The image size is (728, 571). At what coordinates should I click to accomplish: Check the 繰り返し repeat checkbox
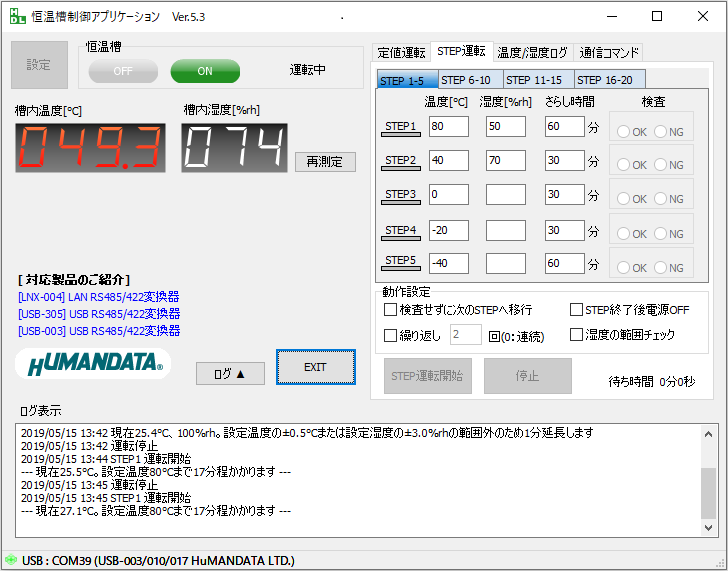click(391, 335)
